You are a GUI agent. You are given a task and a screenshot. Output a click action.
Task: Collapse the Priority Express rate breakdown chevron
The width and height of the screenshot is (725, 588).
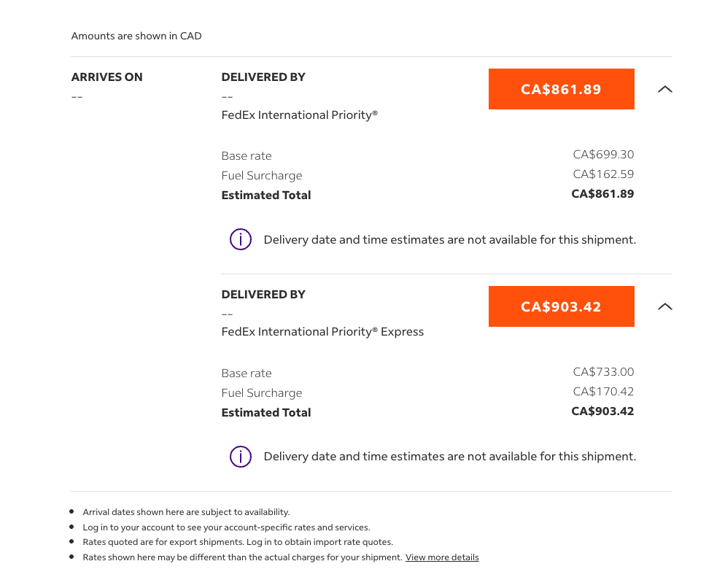coord(665,306)
